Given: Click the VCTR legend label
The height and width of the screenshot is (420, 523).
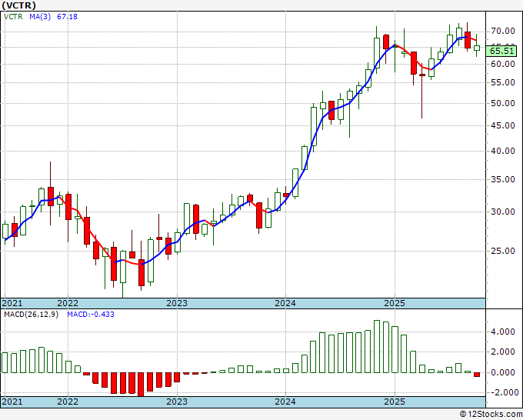Looking at the screenshot, I should [13, 17].
